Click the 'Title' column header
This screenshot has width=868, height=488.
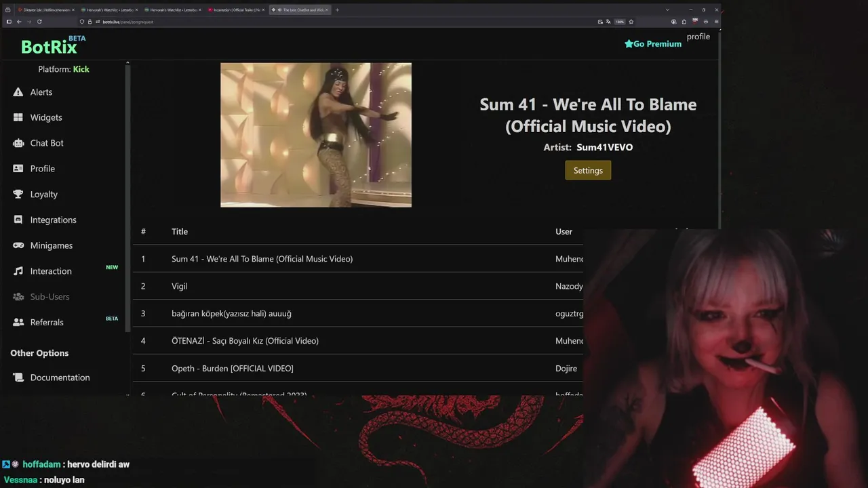(180, 232)
